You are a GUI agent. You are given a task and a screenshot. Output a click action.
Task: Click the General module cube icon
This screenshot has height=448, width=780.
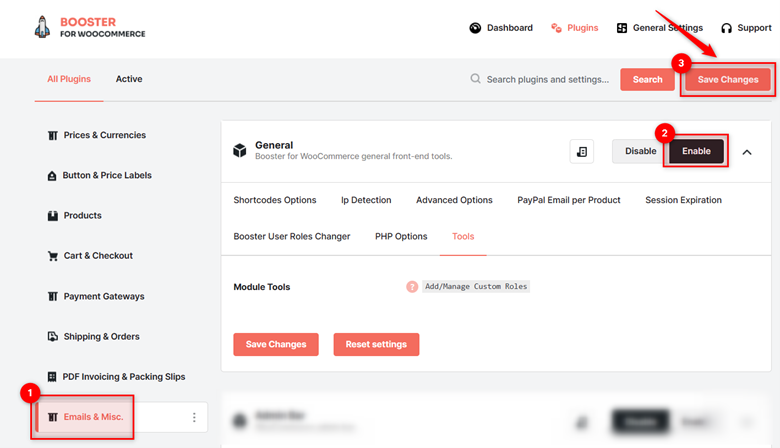[x=240, y=150]
